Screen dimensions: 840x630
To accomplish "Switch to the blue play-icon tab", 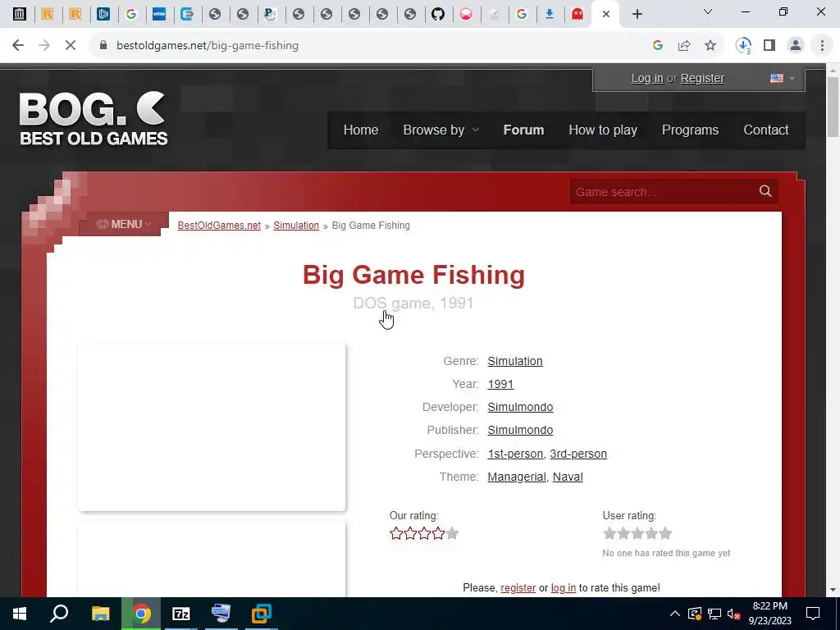I will tap(103, 14).
